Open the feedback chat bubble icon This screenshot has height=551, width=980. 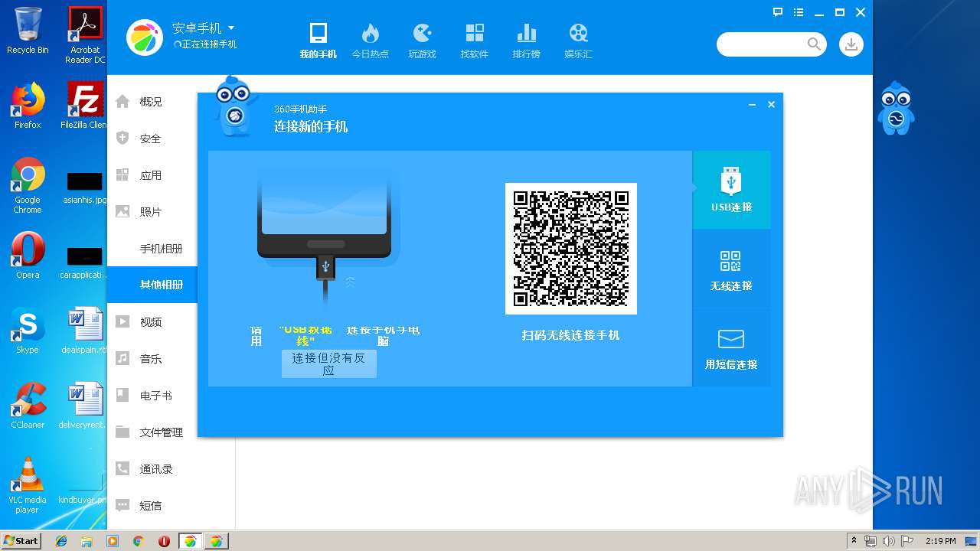click(x=778, y=12)
